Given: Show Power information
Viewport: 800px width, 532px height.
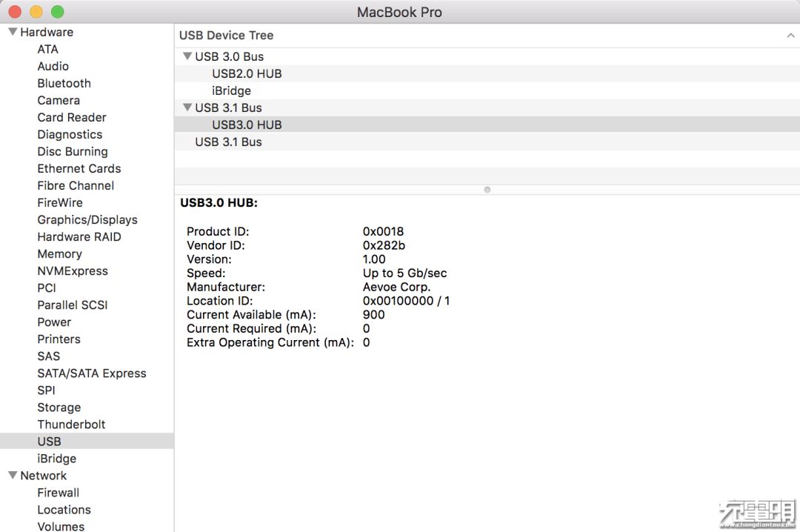Looking at the screenshot, I should pyautogui.click(x=54, y=322).
